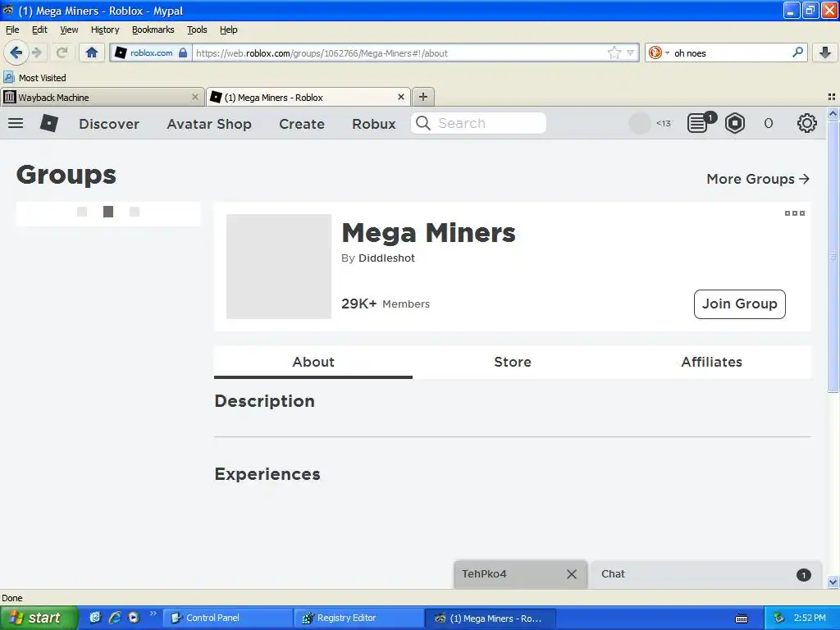Close the Wayback Machine tab

pos(195,97)
